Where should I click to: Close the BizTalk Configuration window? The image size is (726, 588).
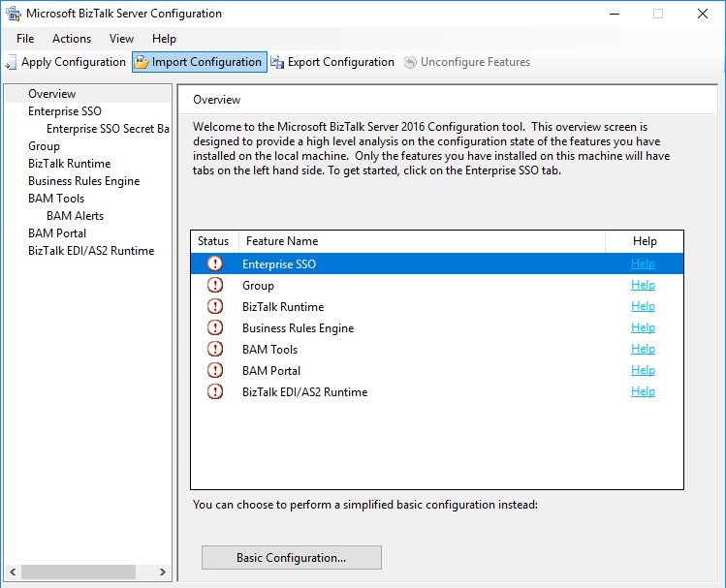[703, 14]
